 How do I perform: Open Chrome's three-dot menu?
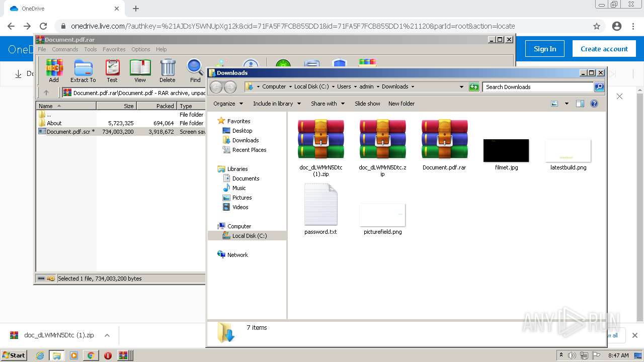click(x=633, y=26)
